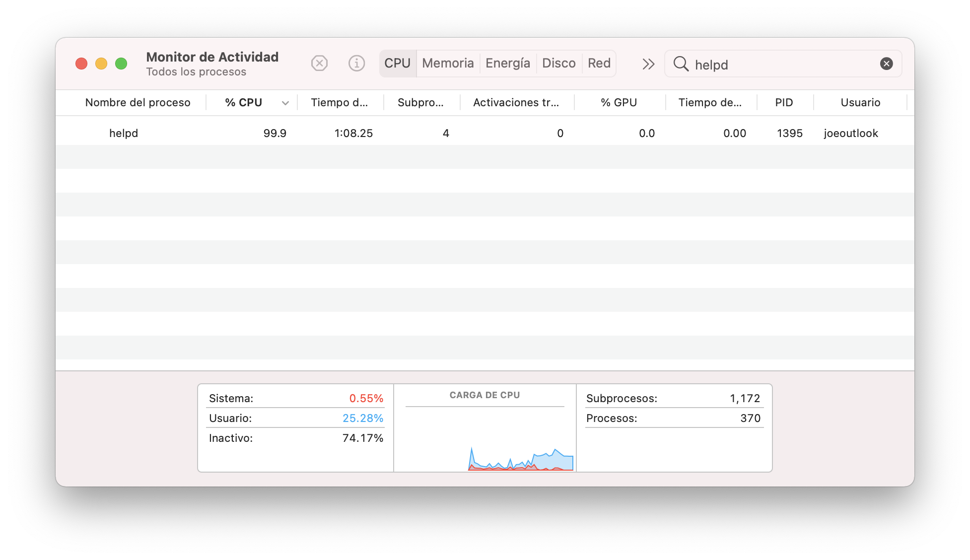Click the green zoom window button
The height and width of the screenshot is (560, 970).
pos(121,64)
